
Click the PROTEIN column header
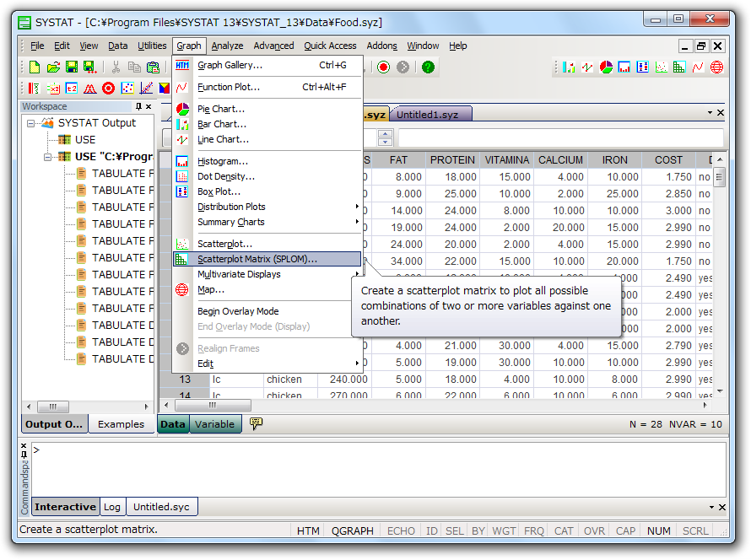pos(452,160)
